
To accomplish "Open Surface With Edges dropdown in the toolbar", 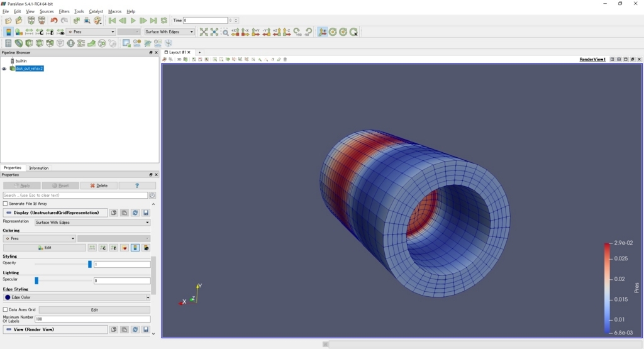I will click(x=169, y=31).
